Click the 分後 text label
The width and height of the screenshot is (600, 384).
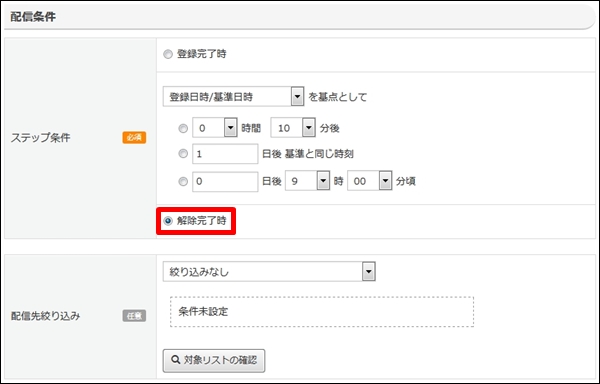(329, 128)
